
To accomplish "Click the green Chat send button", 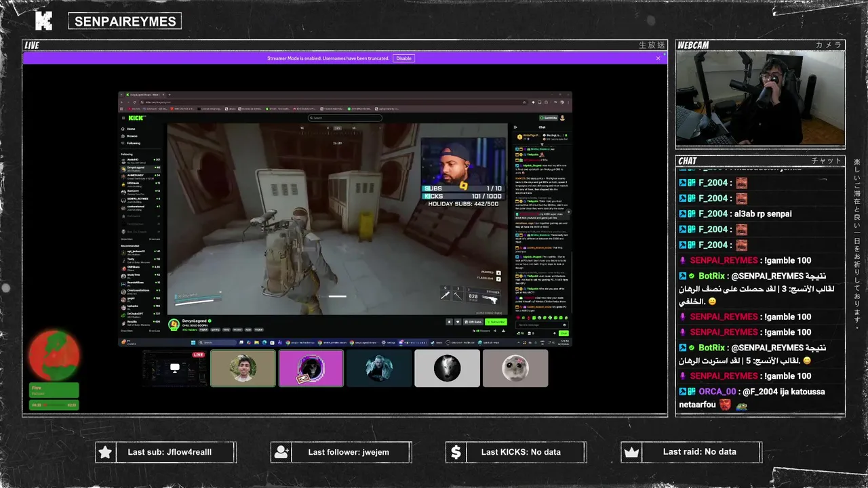I will click(564, 333).
